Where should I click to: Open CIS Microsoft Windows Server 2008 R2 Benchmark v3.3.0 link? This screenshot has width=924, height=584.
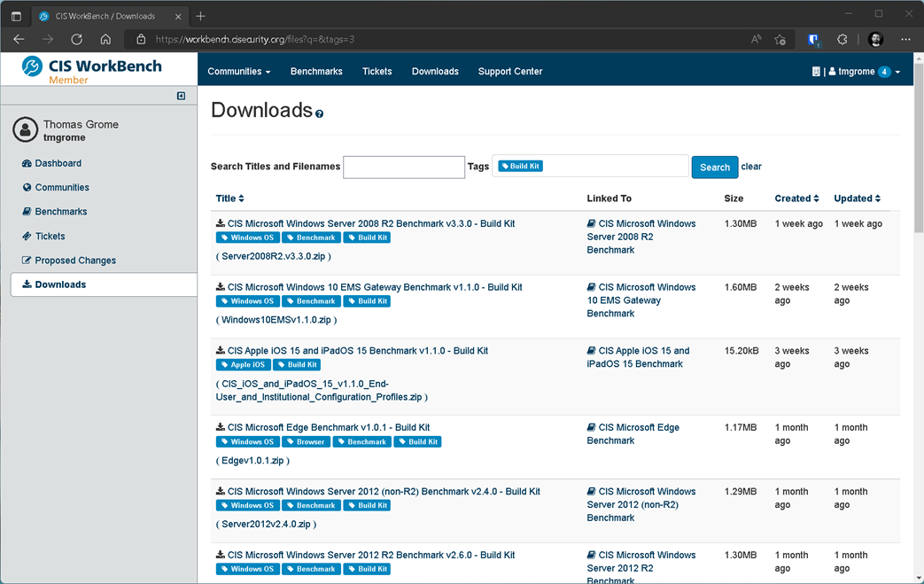[x=371, y=223]
